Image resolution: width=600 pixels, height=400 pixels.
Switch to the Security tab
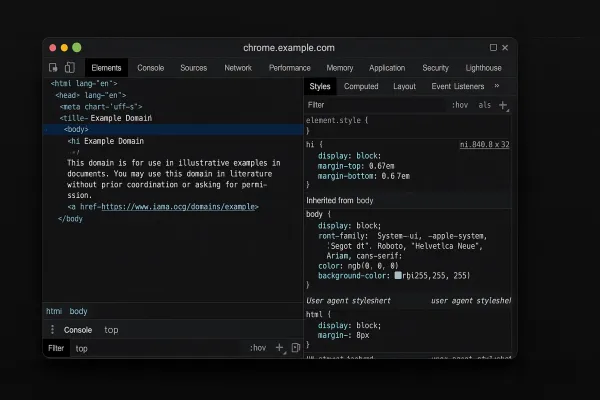[x=435, y=68]
